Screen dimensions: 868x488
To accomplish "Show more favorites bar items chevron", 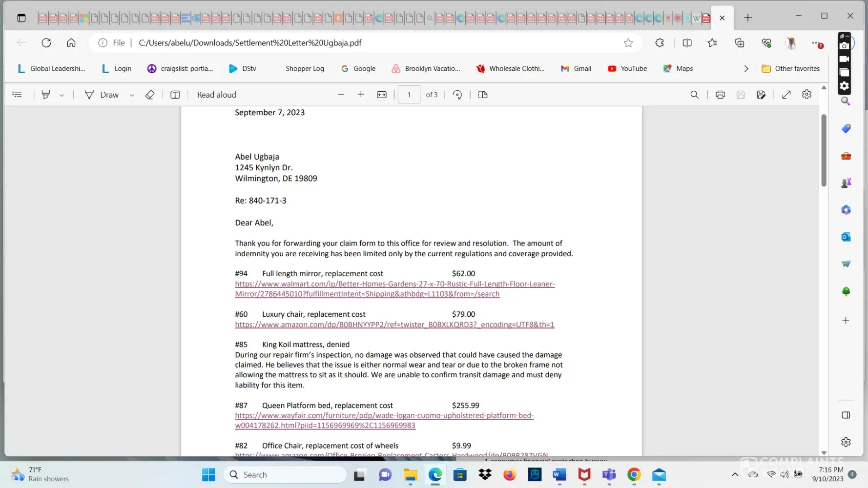I will (x=746, y=69).
